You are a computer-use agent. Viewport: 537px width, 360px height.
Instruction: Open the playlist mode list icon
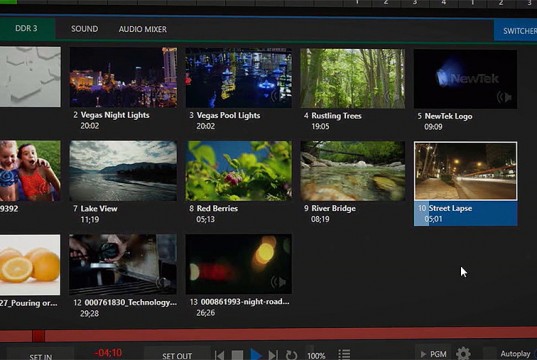[x=344, y=354]
